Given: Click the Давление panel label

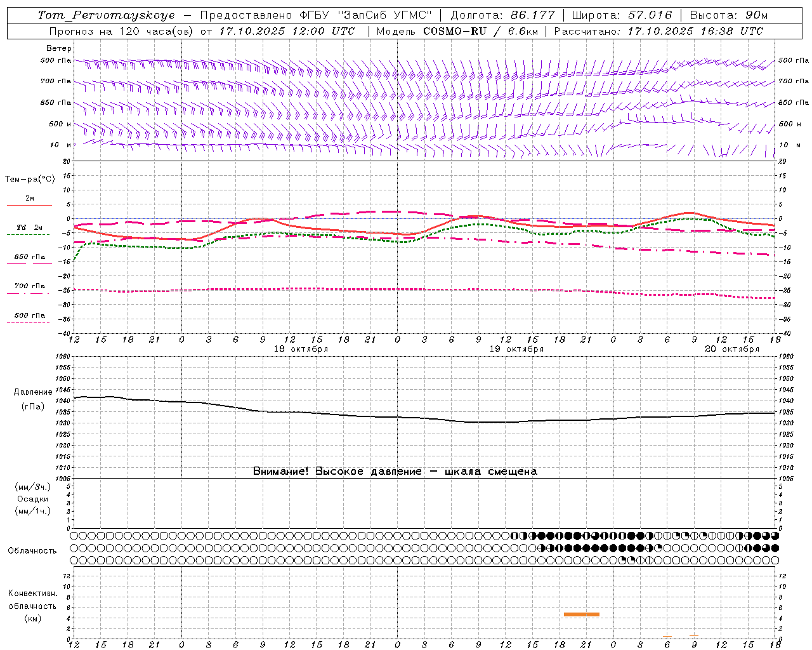Looking at the screenshot, I should 33,392.
